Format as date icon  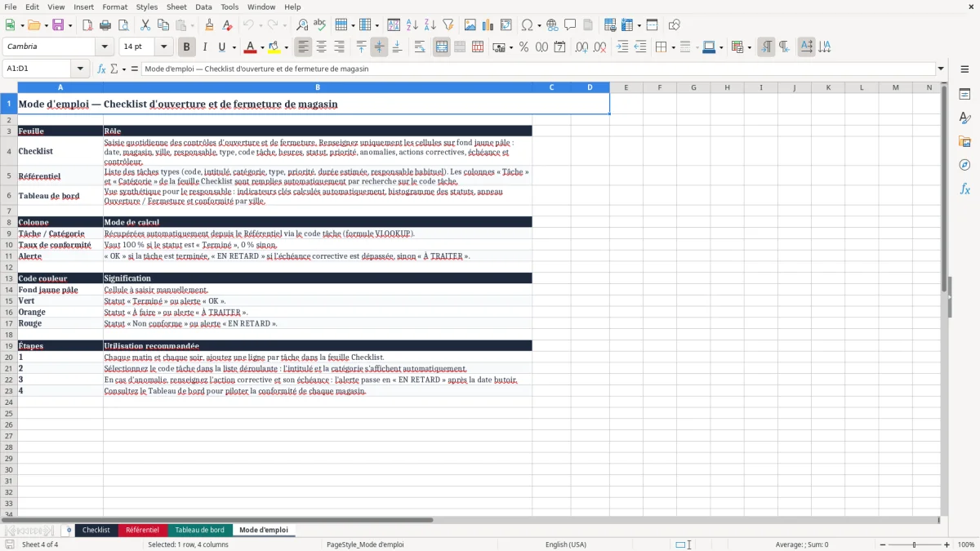click(559, 47)
